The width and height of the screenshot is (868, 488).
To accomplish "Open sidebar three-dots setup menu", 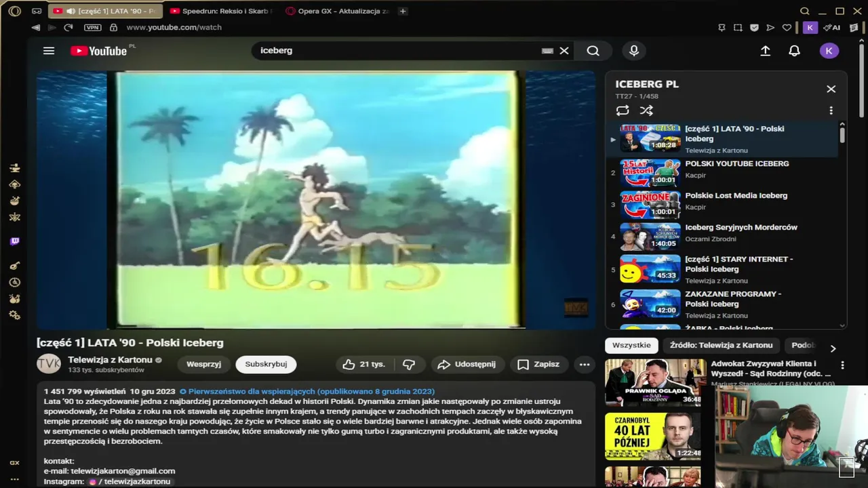I will (14, 479).
